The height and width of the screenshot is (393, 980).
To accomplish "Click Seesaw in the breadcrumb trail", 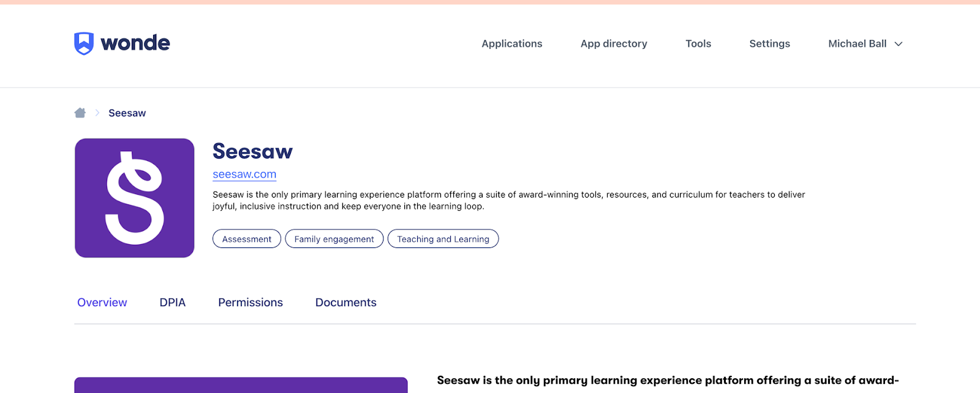I will coord(127,113).
